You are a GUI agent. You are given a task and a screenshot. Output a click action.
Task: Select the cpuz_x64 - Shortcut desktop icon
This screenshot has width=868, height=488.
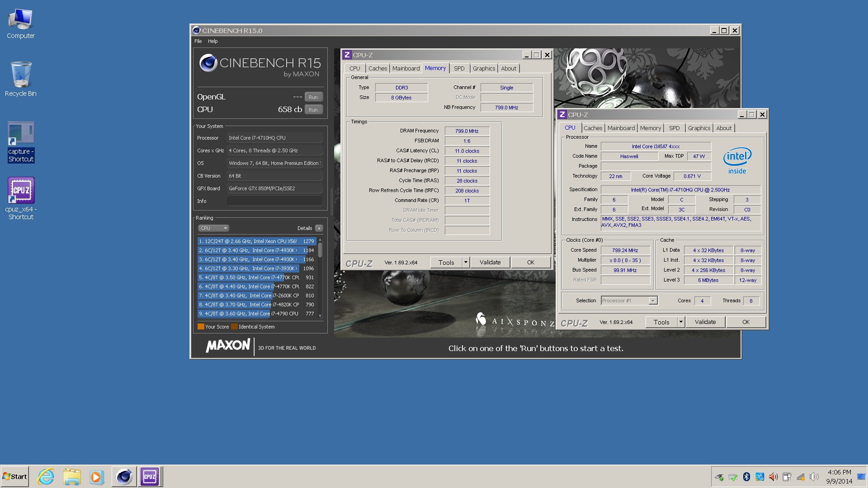(x=21, y=198)
